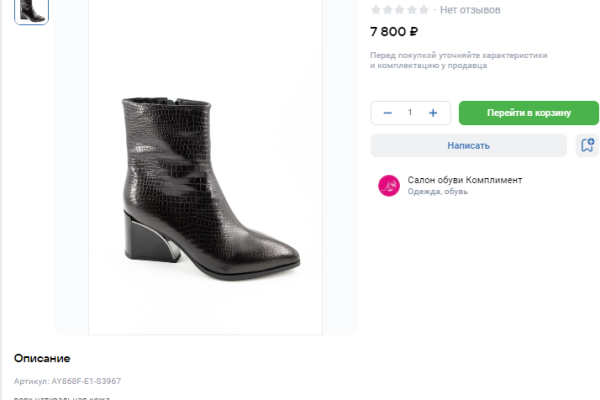600x400 pixels.
Task: Click the quantity number field
Action: [410, 113]
